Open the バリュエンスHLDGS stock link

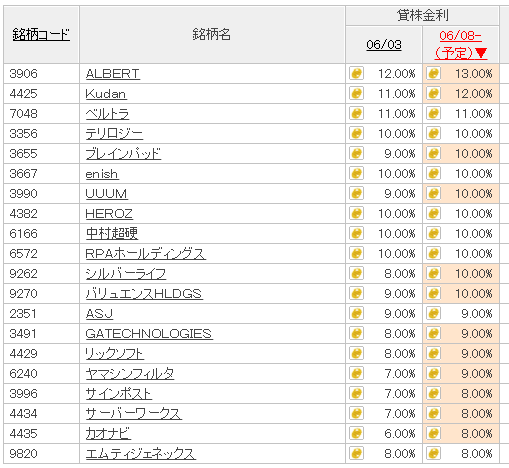tap(144, 294)
